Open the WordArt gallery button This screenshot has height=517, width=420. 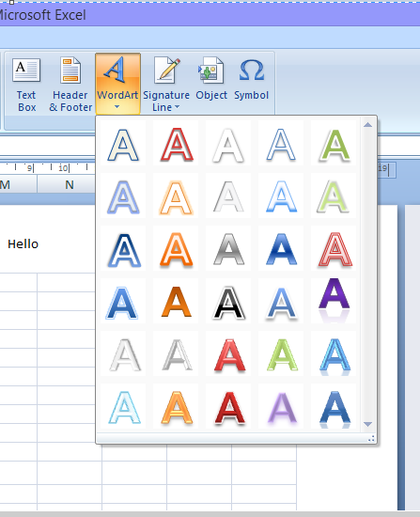pos(117,85)
